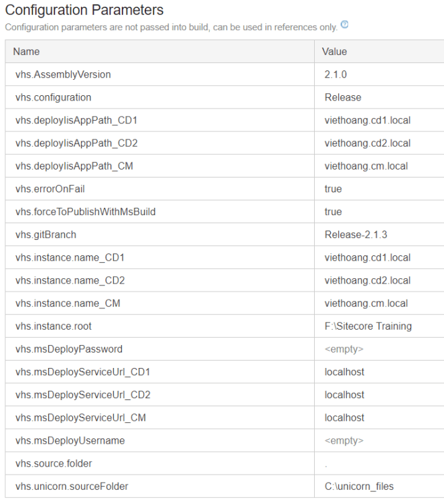Click the Value column header
Screen dimensions: 444x504
[334, 52]
